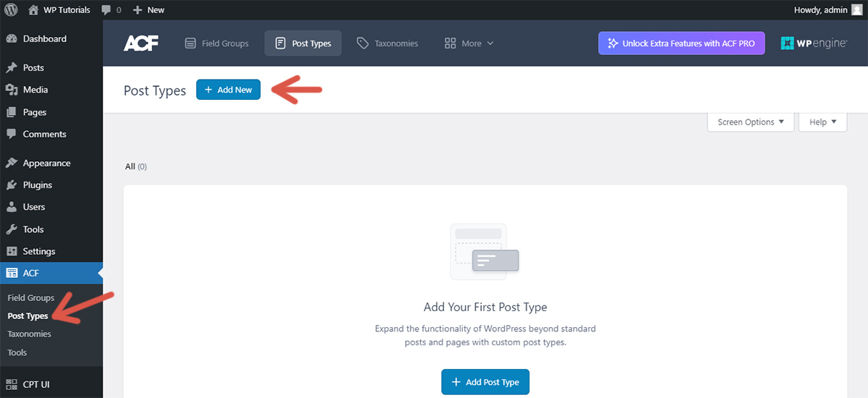Filter by the All (0) link

point(136,166)
